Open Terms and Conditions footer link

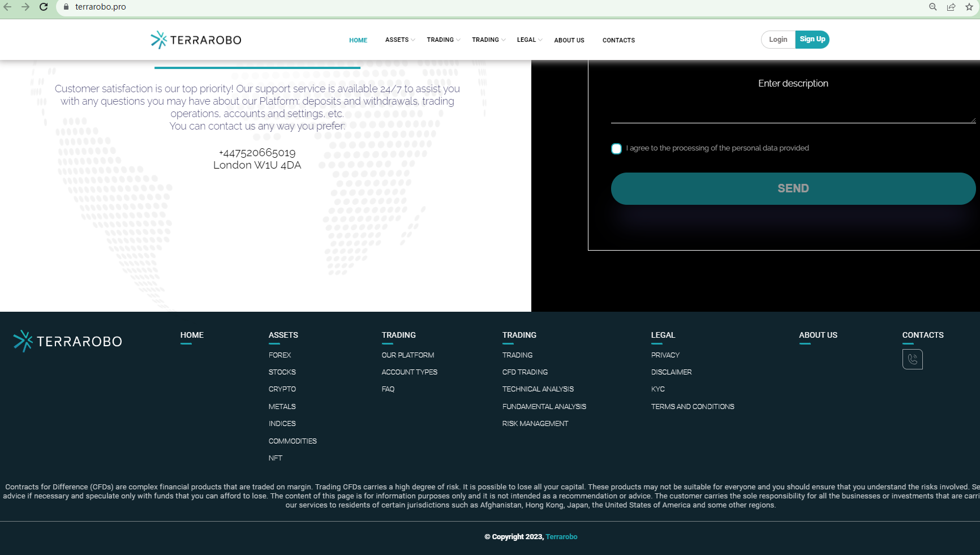point(692,407)
